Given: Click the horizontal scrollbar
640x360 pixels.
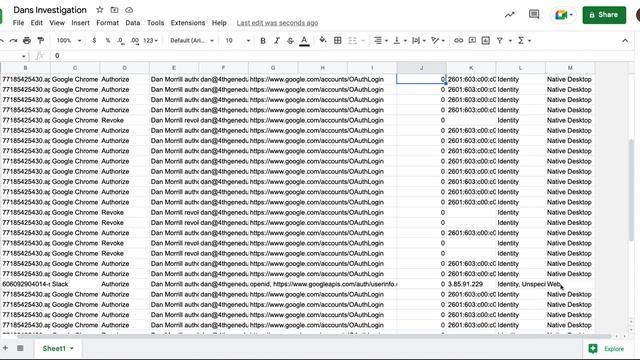Looking at the screenshot, I should click(x=314, y=336).
